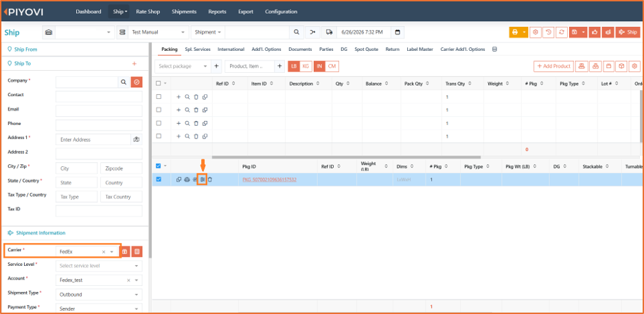Open the Shipment Type dropdown showing Outbound

tap(99, 294)
